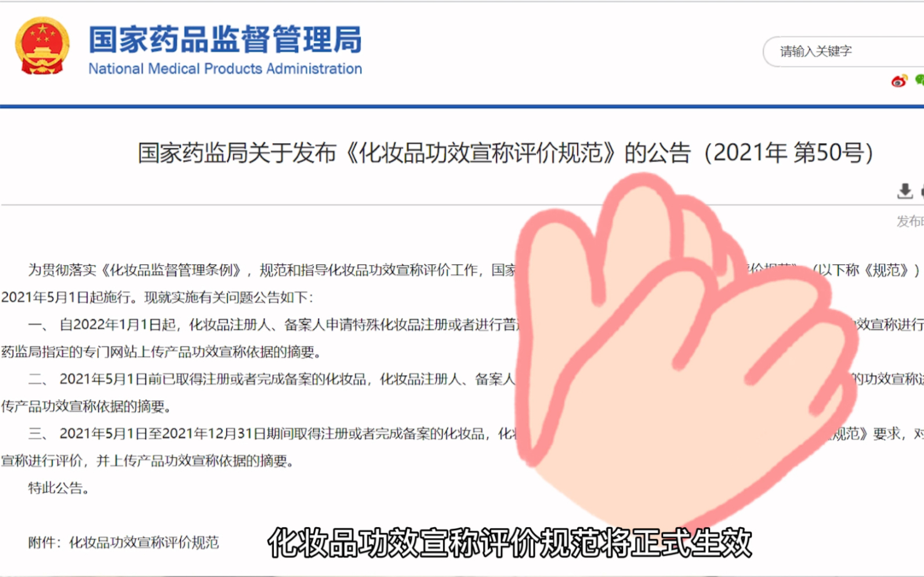This screenshot has height=577, width=924.
Task: Open the 附件 化妆品功效宣称评价规范 attachment link
Action: point(144,543)
